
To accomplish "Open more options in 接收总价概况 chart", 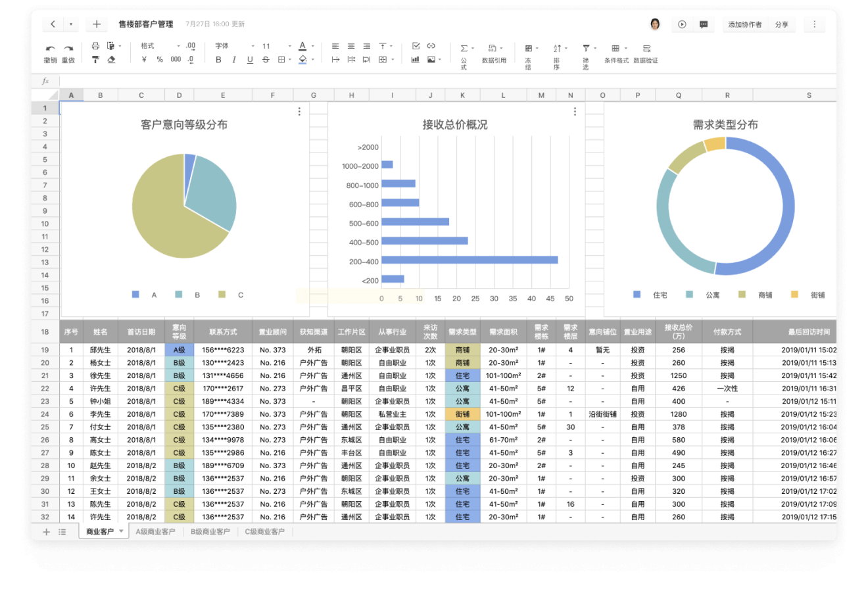I will (575, 112).
